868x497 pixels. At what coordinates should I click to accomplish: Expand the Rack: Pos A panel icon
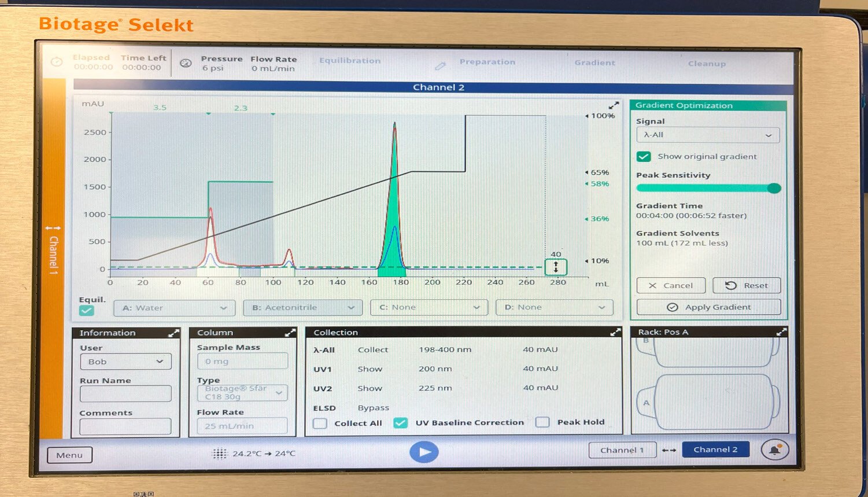coord(782,332)
